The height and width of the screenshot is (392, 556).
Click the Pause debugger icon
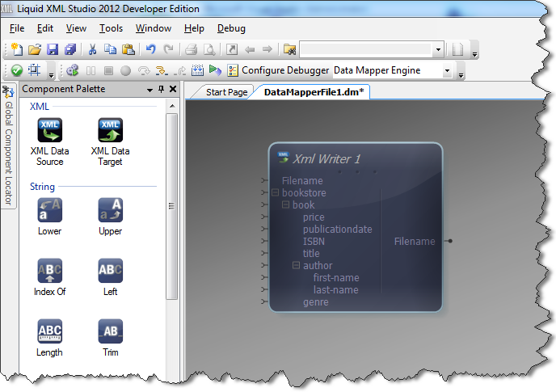(x=91, y=70)
